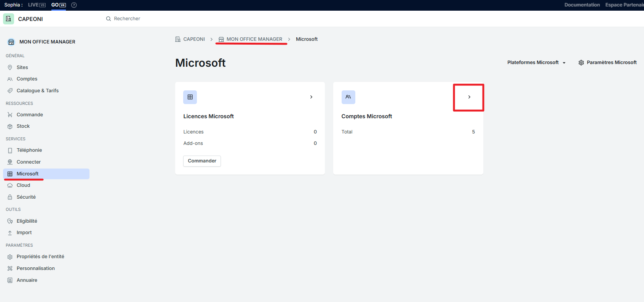644x302 pixels.
Task: Click the Eligibilité icon in sidebar
Action: pos(10,221)
